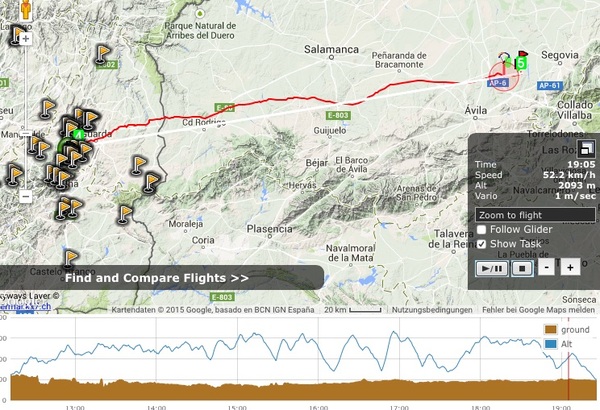
Task: Uncheck the Show Task checkbox
Action: (481, 244)
